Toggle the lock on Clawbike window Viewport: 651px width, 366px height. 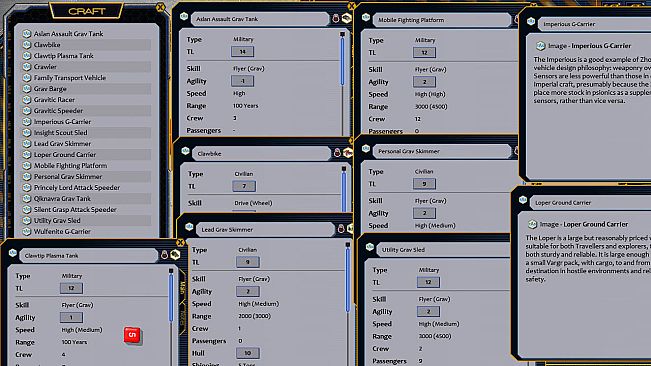click(337, 153)
